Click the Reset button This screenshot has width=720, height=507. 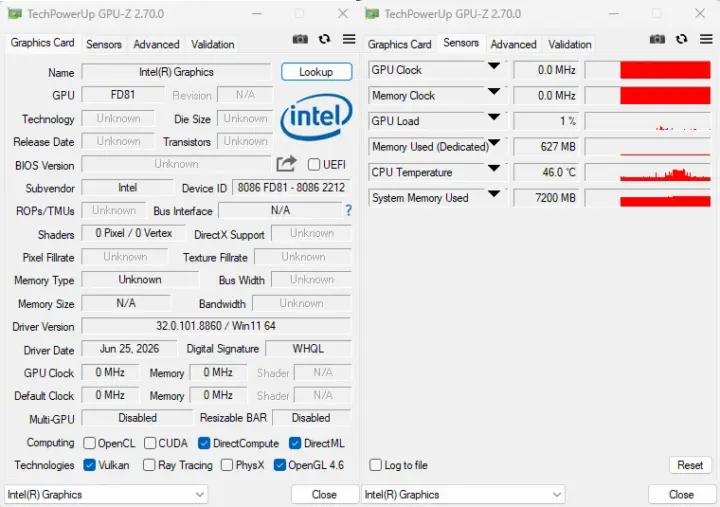pyautogui.click(x=690, y=465)
